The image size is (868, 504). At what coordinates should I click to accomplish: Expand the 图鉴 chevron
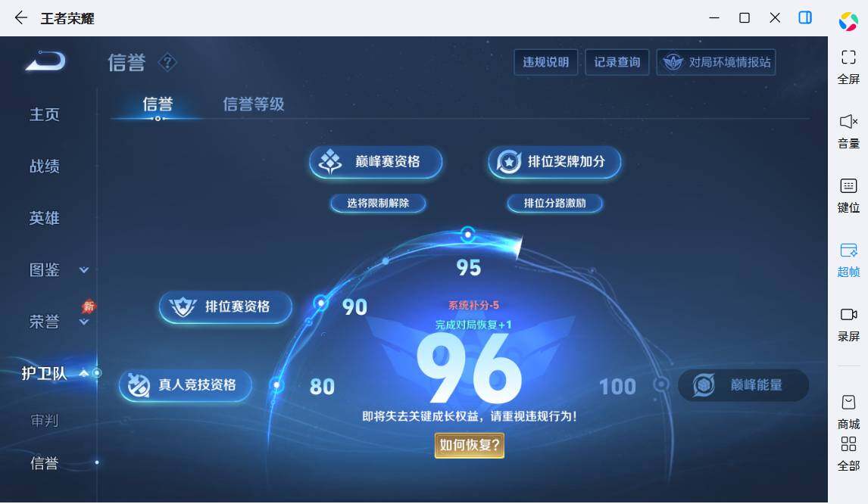click(x=83, y=270)
